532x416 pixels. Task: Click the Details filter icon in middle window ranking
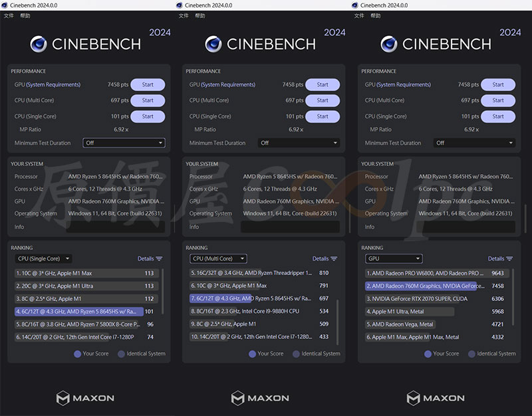point(334,259)
